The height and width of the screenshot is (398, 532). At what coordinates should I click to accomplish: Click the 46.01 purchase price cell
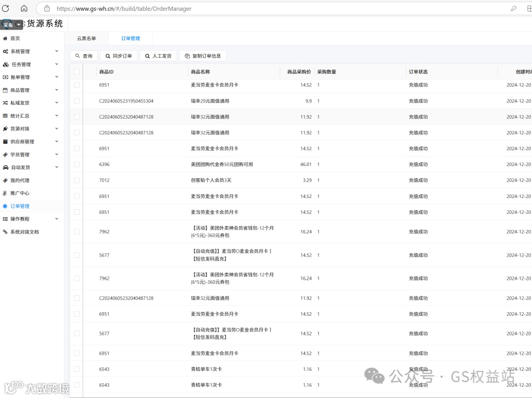tap(306, 164)
